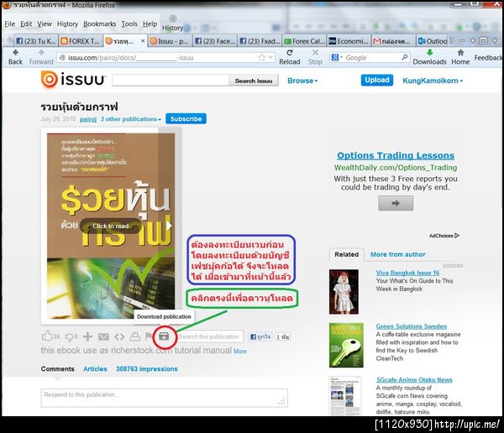Click the book cover to read
This screenshot has width=504, height=433.
pos(111,226)
